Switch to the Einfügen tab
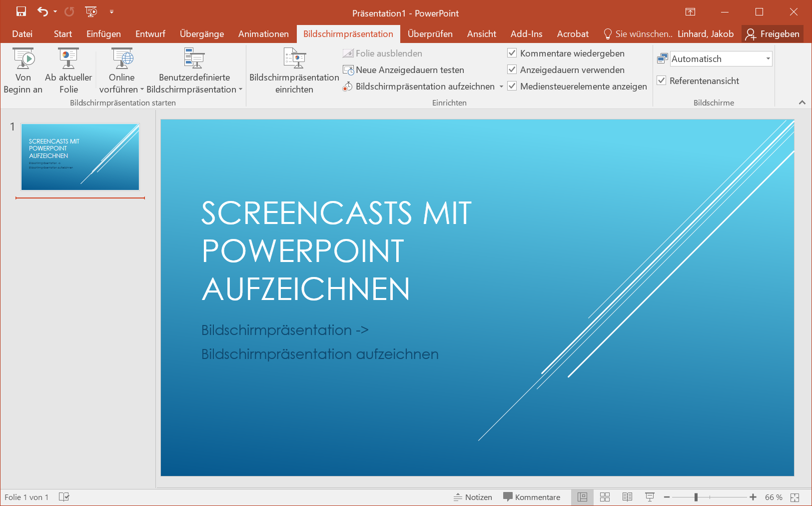 tap(103, 34)
